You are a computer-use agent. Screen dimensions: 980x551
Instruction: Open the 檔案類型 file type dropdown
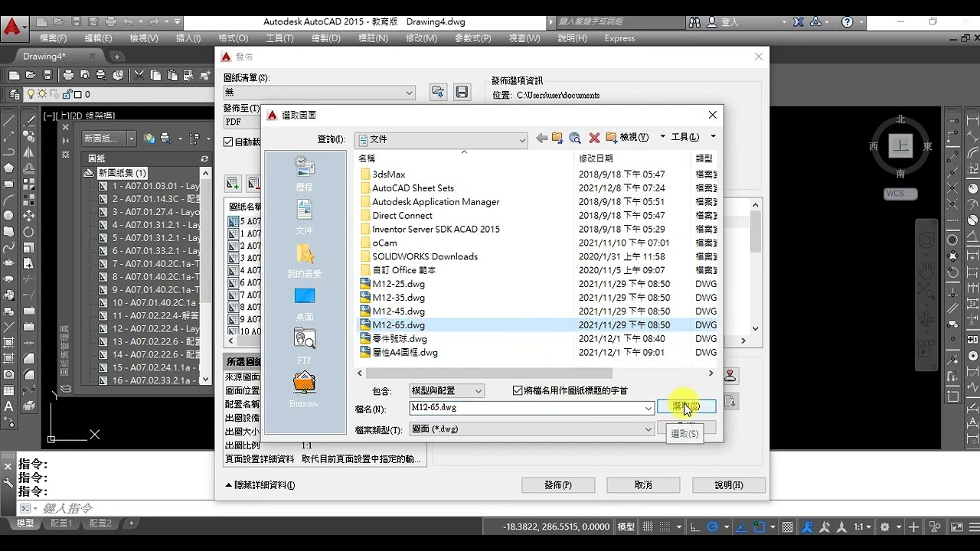point(648,429)
